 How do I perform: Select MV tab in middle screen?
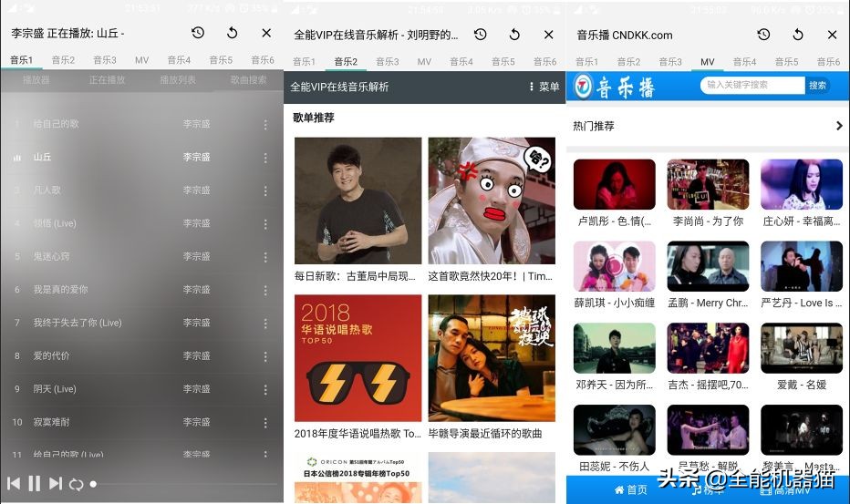pos(424,61)
